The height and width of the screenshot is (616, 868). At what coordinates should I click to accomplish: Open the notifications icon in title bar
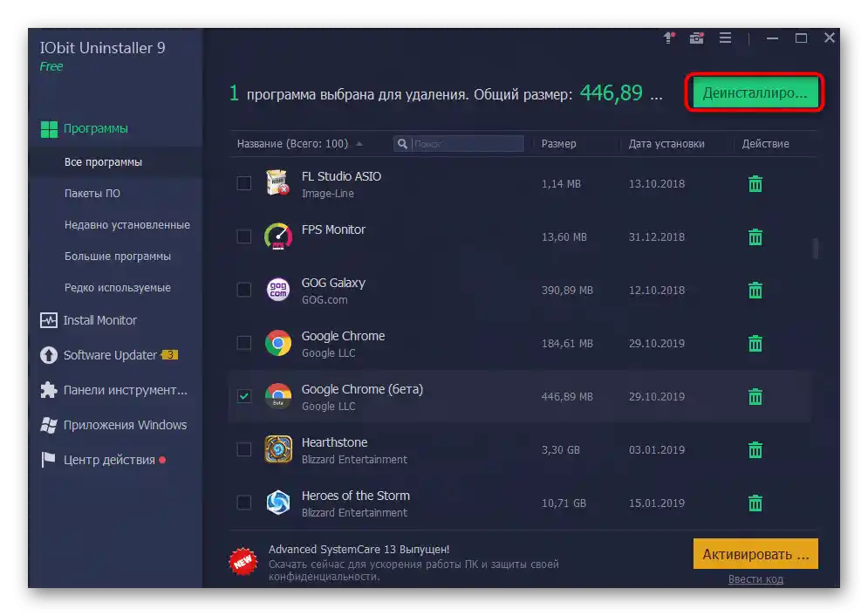click(x=669, y=38)
